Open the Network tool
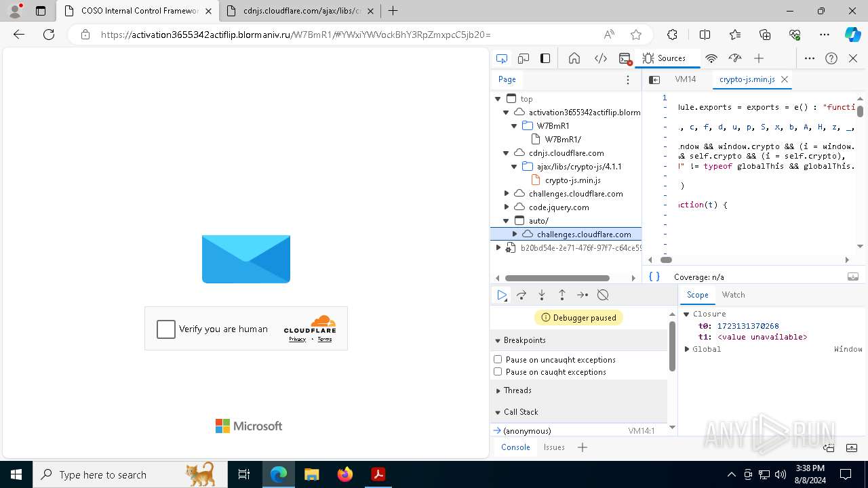This screenshot has height=488, width=868. [x=711, y=58]
